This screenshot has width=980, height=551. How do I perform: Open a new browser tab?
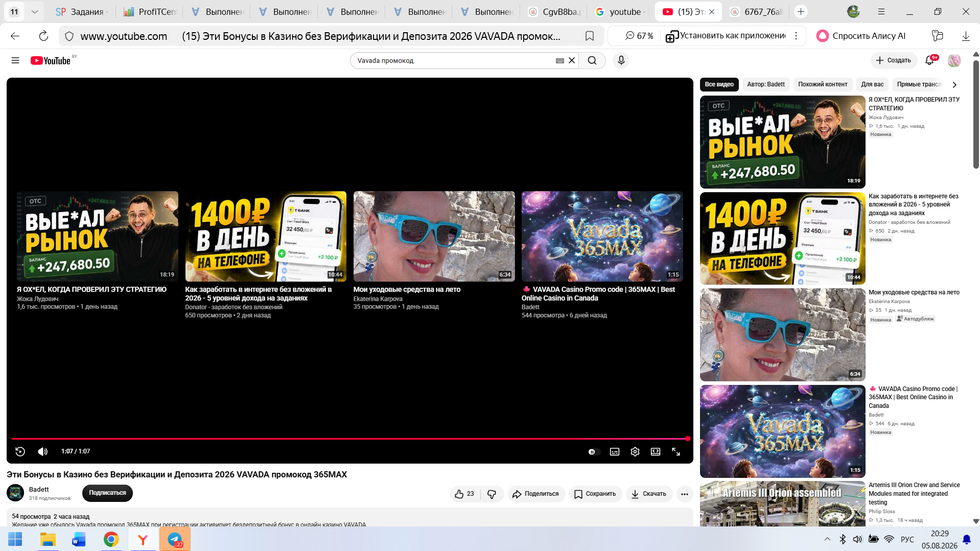[801, 11]
